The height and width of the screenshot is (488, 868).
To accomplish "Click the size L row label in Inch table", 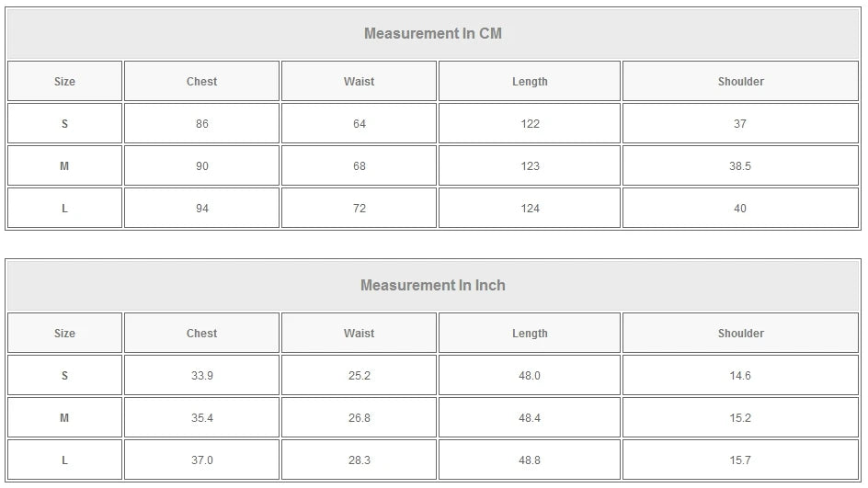I will (64, 460).
